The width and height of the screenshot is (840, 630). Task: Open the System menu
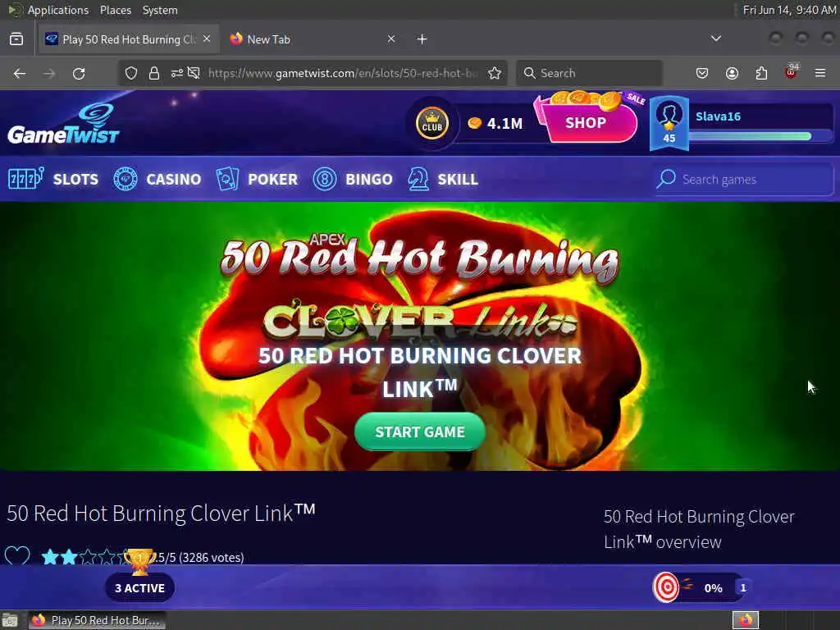pos(160,10)
